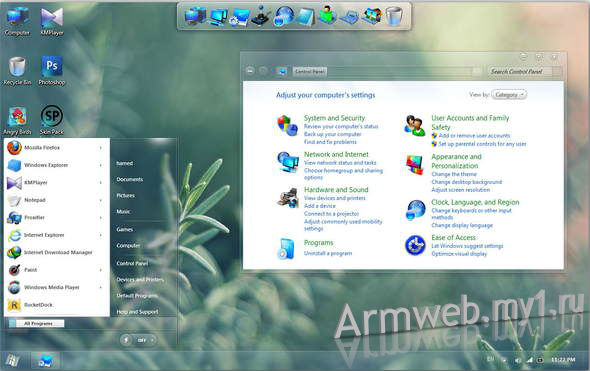Click the Ease of Access icon
Screen dimensions: 590x371
pos(415,245)
